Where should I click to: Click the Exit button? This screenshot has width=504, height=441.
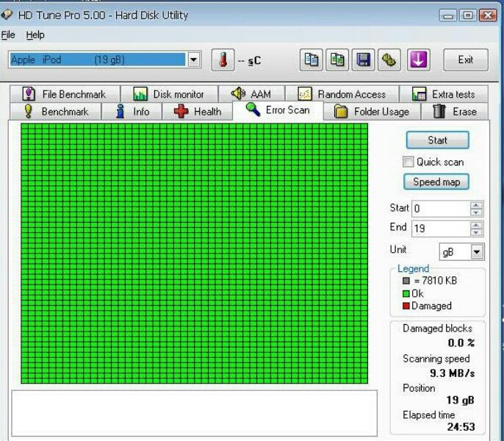[x=466, y=60]
